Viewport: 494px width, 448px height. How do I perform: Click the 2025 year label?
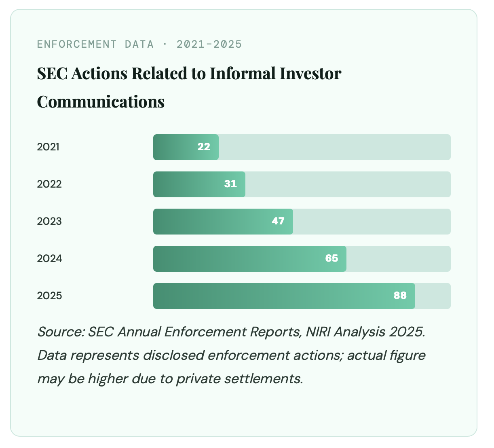(49, 296)
